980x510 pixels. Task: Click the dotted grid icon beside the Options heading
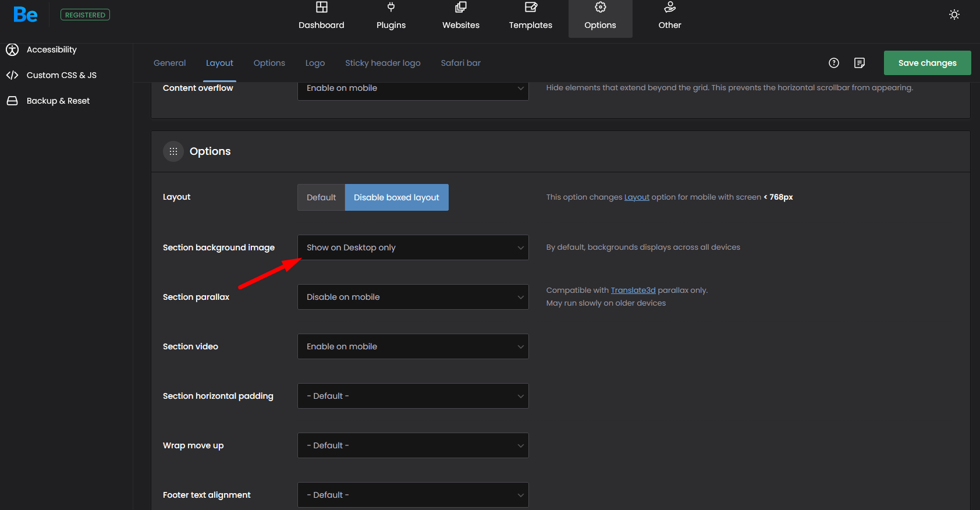click(173, 151)
